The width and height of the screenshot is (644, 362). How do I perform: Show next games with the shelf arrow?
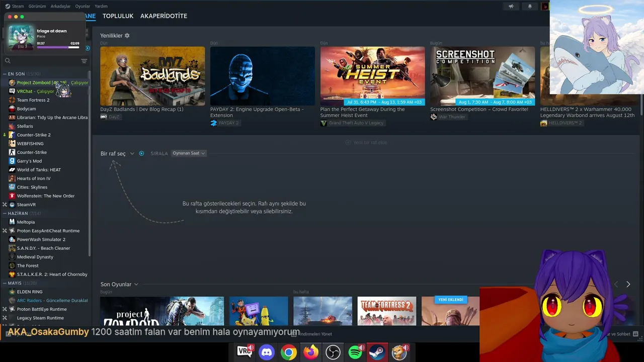click(x=628, y=285)
